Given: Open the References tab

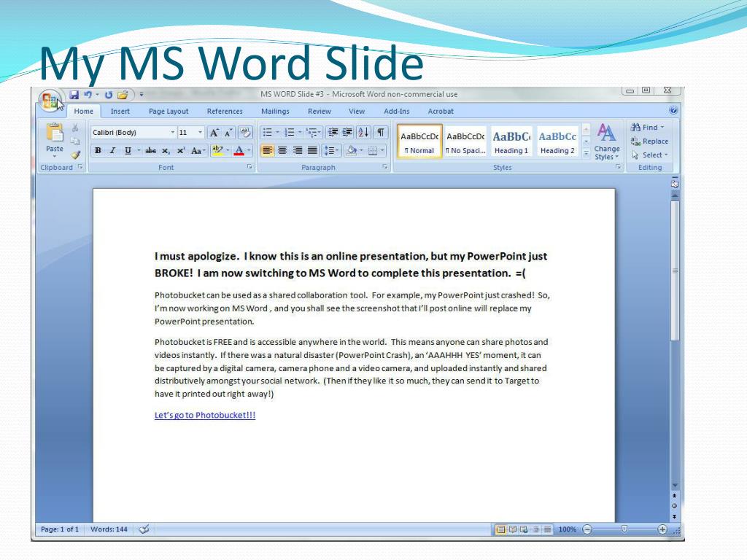Looking at the screenshot, I should point(225,111).
